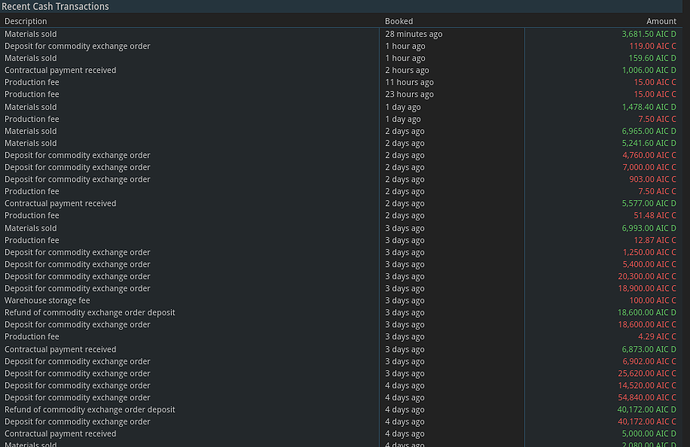Click the Amount column header
The height and width of the screenshot is (447, 690).
coord(661,21)
